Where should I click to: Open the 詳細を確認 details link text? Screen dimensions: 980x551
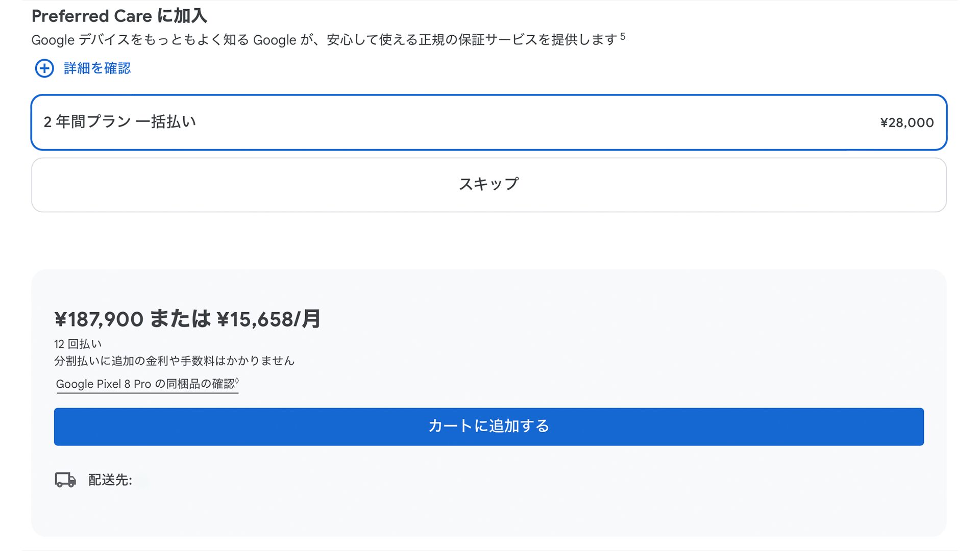click(97, 68)
